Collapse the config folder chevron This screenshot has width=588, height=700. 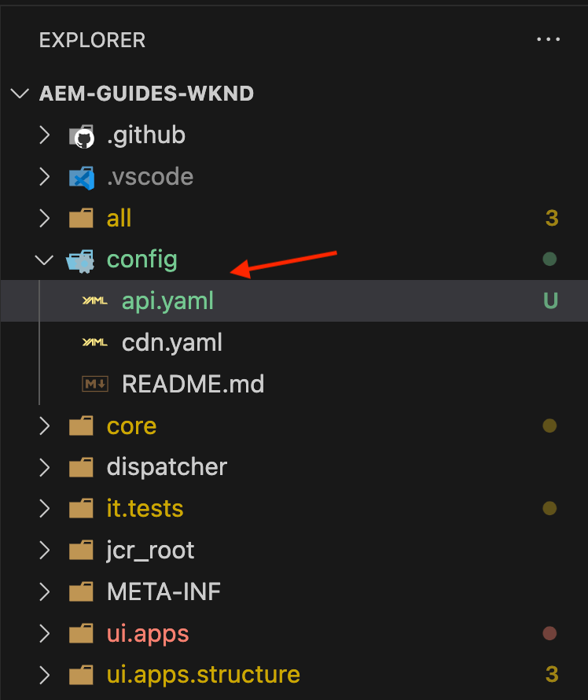pos(44,260)
